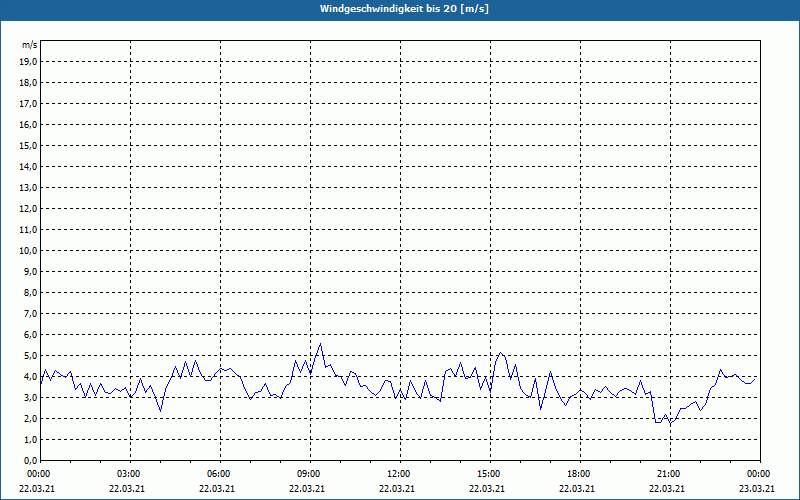Click the '5,0' y-axis label
The height and width of the screenshot is (500, 800).
click(30, 355)
